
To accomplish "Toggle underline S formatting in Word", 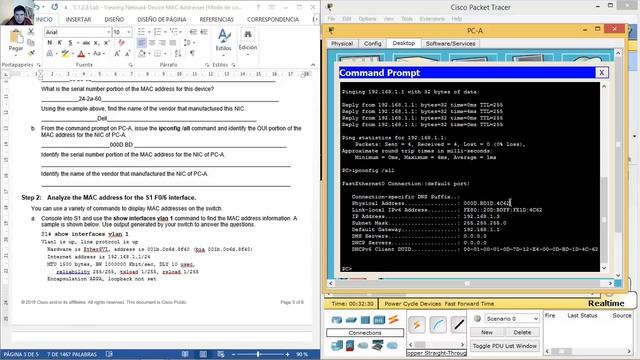I will point(70,42).
